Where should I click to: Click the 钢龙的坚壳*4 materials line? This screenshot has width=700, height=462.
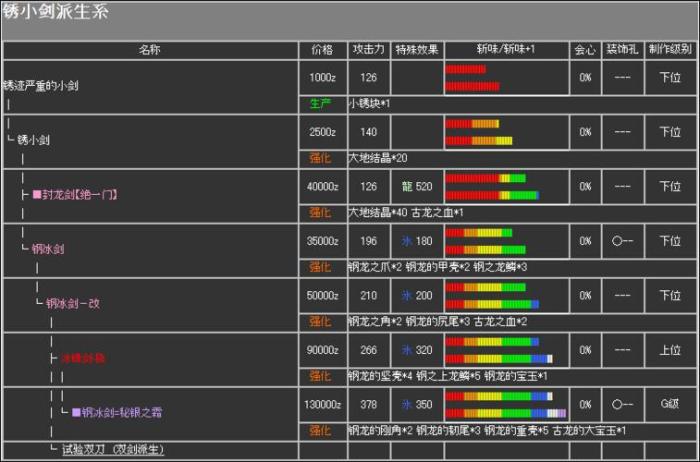448,376
